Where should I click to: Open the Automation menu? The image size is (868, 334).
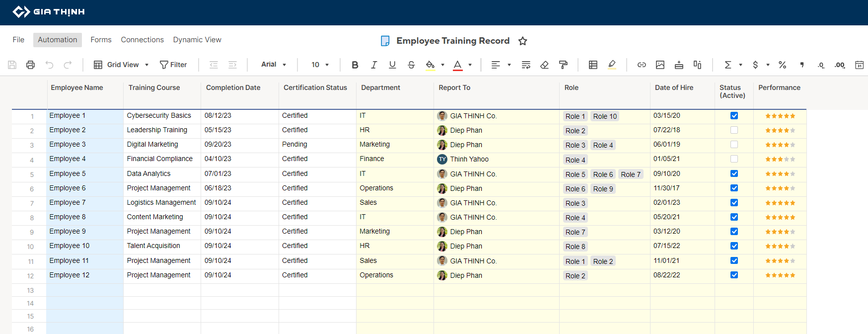(x=58, y=40)
